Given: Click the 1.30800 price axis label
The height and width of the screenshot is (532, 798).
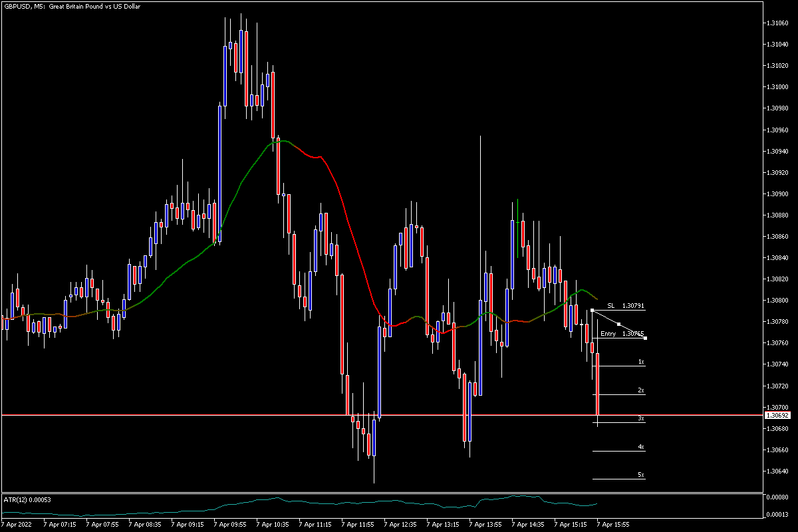Looking at the screenshot, I should point(777,300).
